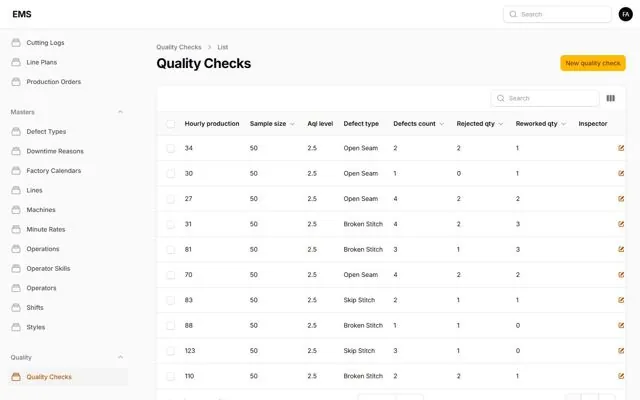
Task: Click the Line Plans sidebar icon
Action: [16, 62]
